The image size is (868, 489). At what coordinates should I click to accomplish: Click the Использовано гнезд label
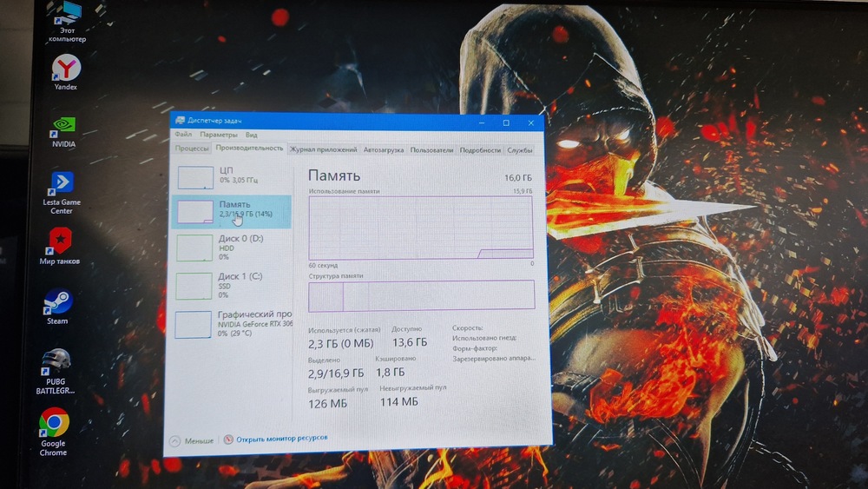(484, 338)
